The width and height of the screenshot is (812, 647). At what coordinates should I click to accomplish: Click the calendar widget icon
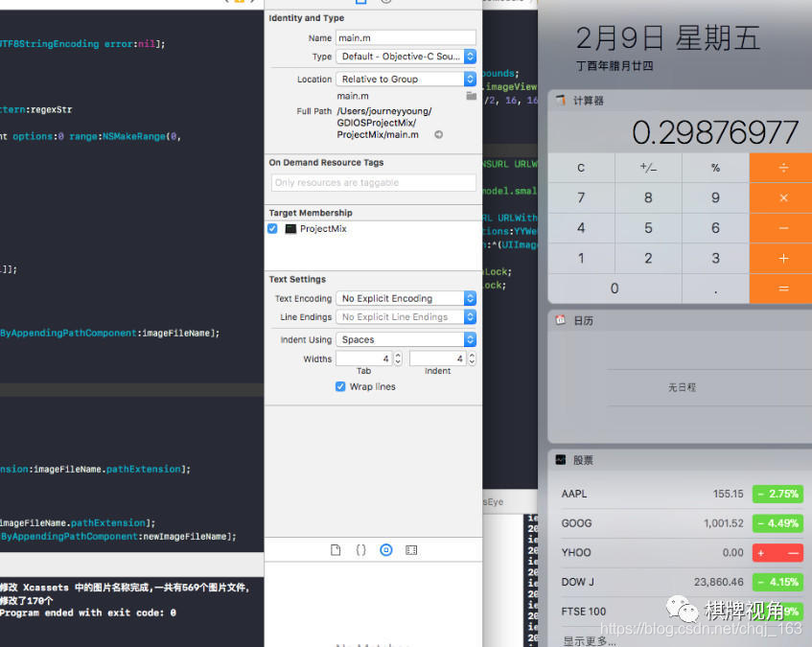click(561, 320)
